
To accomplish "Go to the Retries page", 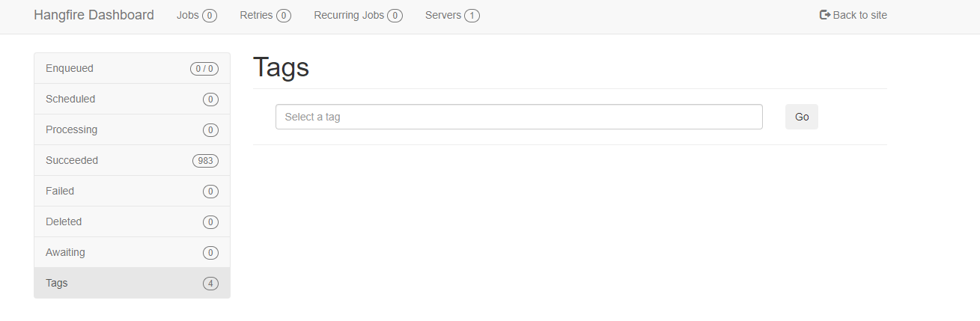I will click(265, 15).
